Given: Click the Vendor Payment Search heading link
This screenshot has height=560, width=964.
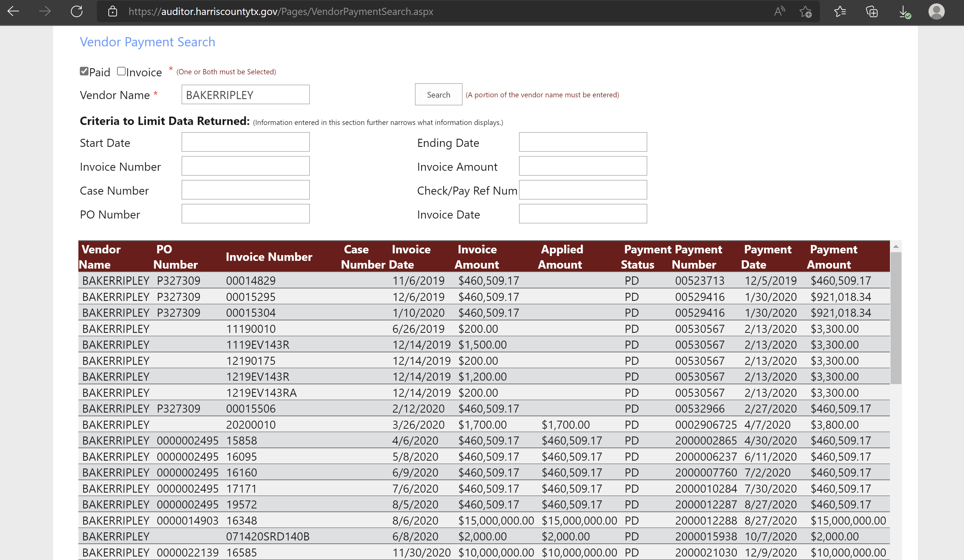Looking at the screenshot, I should click(x=147, y=42).
